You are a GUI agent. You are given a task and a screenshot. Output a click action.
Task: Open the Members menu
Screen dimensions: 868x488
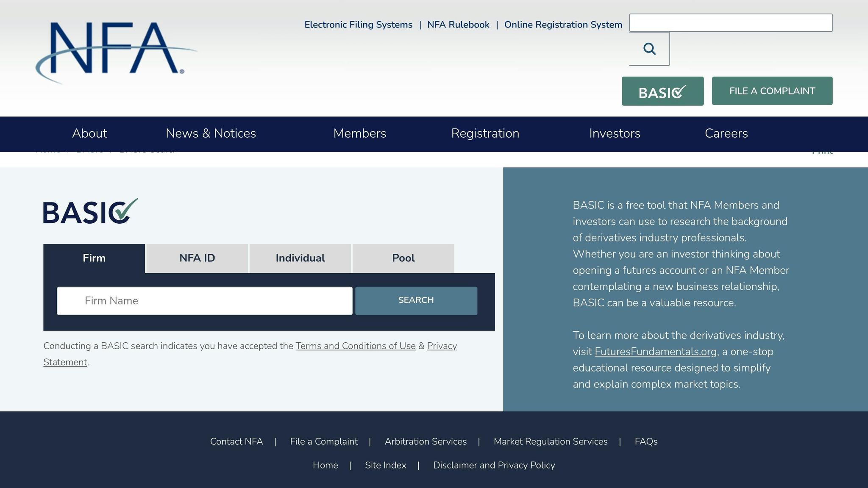[359, 133]
